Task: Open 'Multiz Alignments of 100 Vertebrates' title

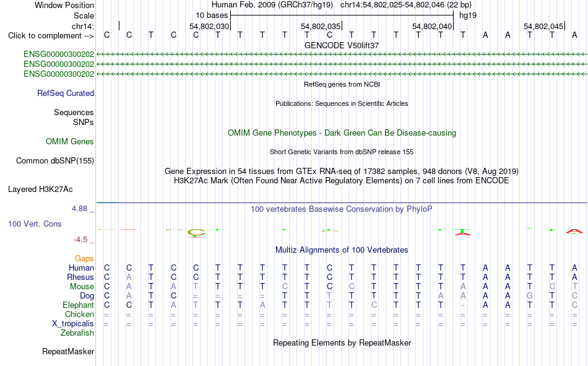Action: coord(342,250)
